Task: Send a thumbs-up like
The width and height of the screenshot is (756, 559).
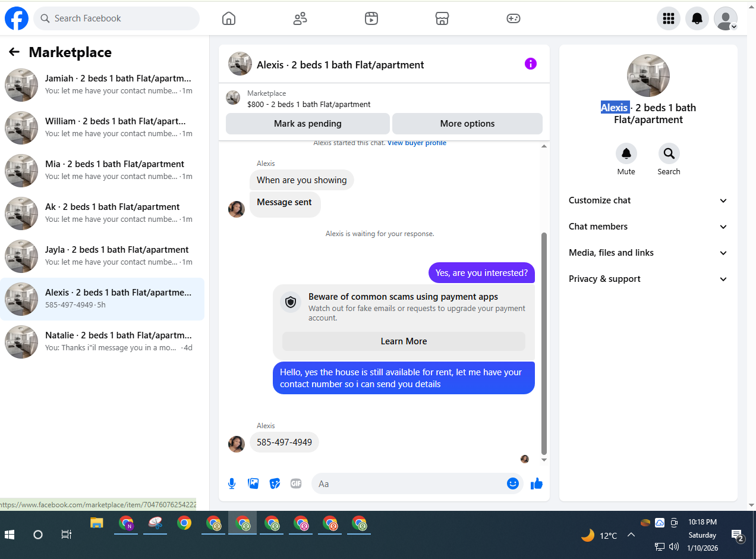Action: [x=537, y=483]
